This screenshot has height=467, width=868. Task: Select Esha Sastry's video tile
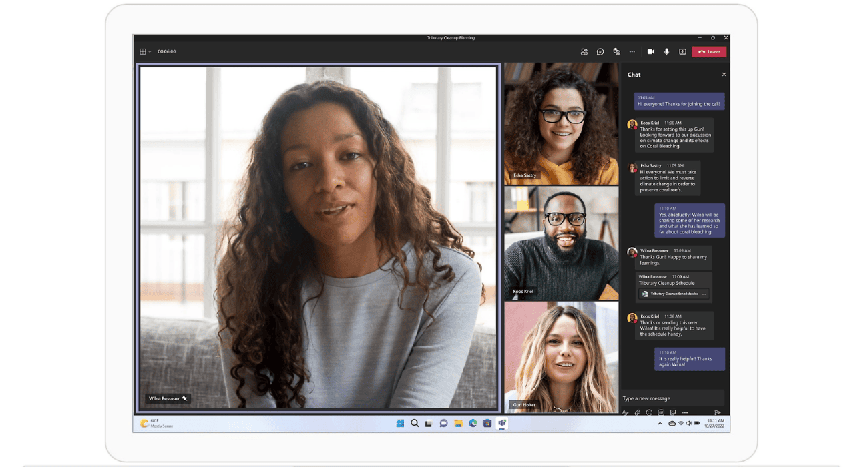562,123
